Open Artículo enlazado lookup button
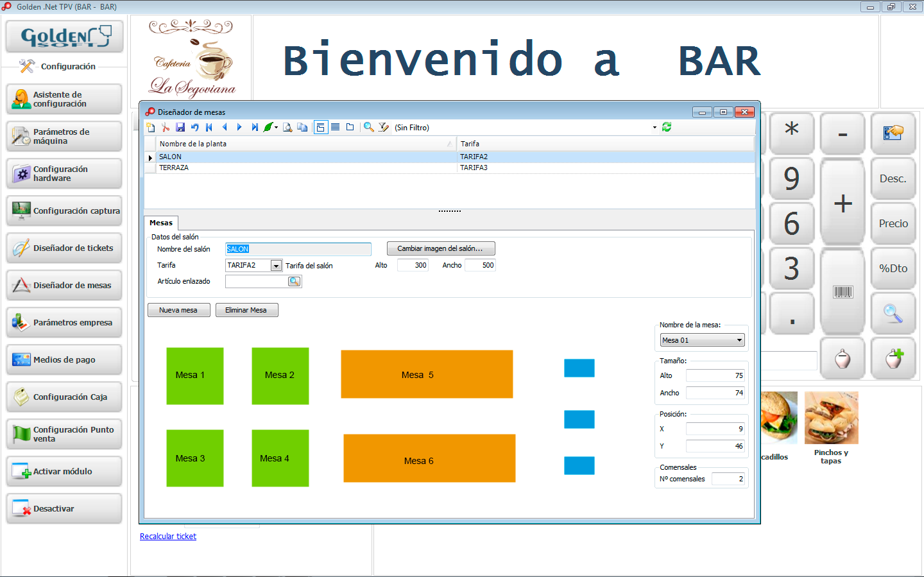The image size is (924, 577). 294,281
